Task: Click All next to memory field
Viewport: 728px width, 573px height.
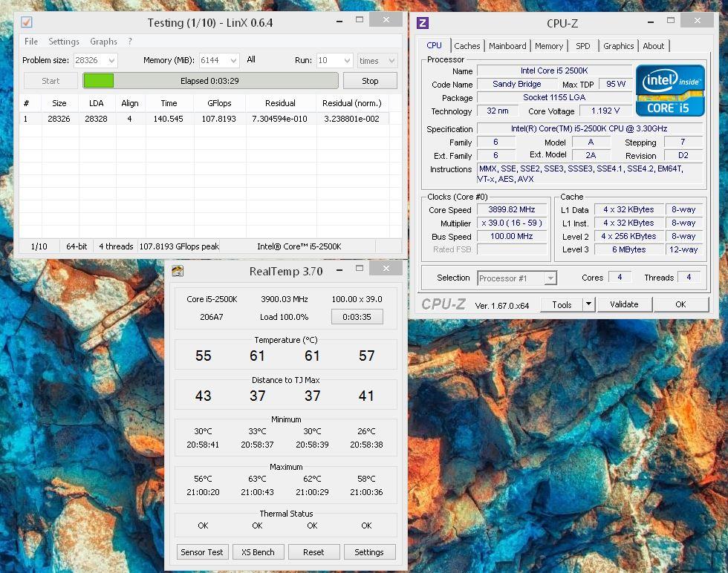Action: [x=251, y=59]
